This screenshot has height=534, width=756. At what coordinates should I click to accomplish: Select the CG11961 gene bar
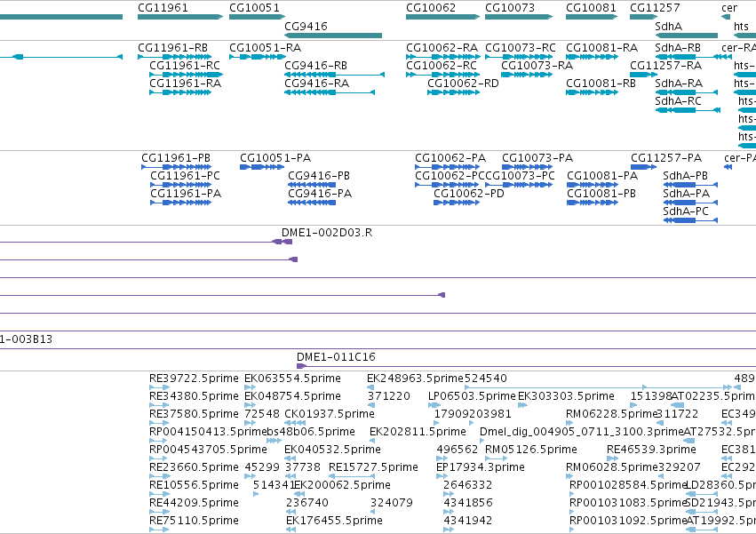pos(180,17)
